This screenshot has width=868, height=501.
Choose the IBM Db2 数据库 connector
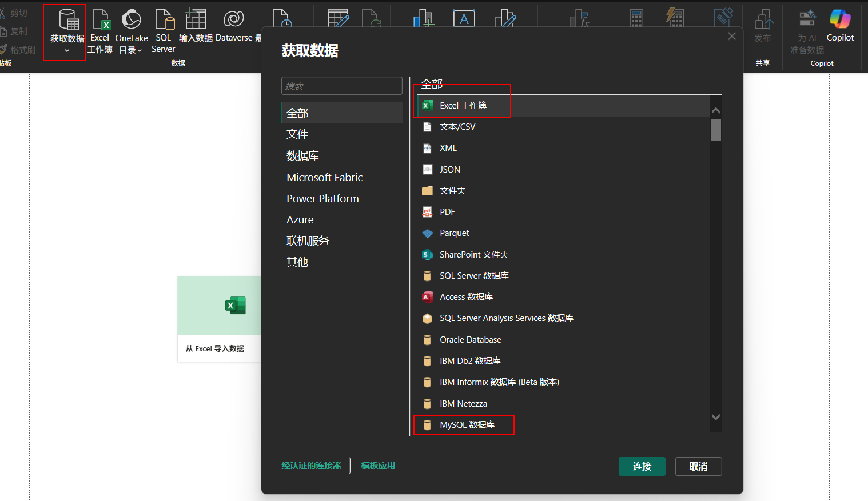pyautogui.click(x=563, y=361)
